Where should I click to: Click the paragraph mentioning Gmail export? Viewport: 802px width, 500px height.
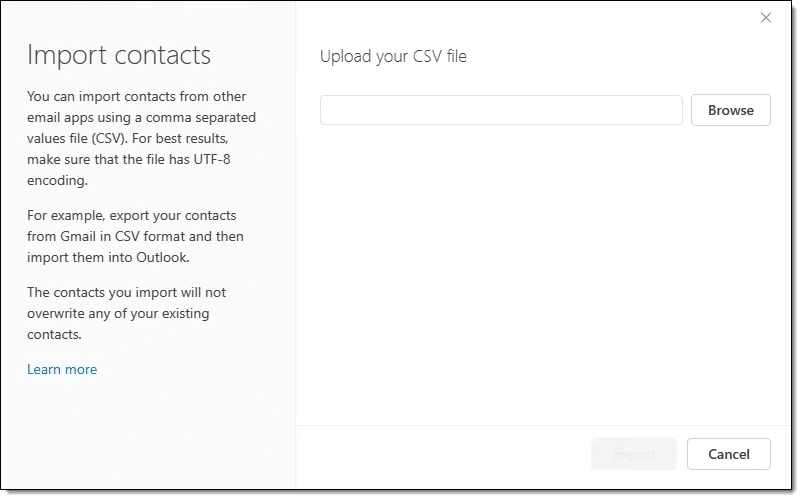[x=135, y=236]
